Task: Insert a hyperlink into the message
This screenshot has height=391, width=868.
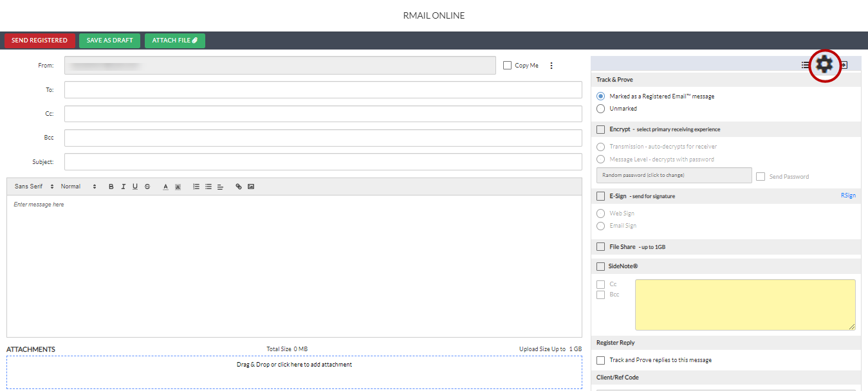Action: coord(239,186)
